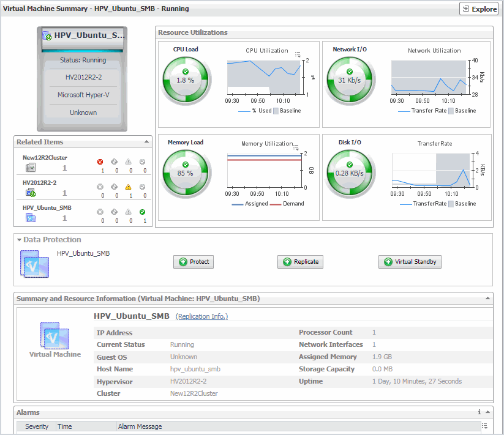Open Memory Utilization chart options icon

(x=298, y=147)
